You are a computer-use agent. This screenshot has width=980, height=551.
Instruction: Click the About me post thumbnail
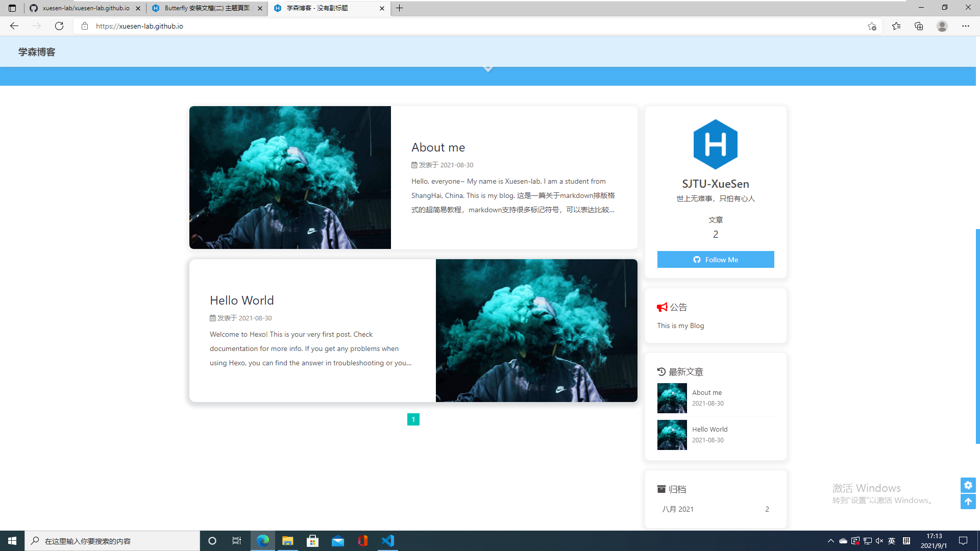(289, 177)
